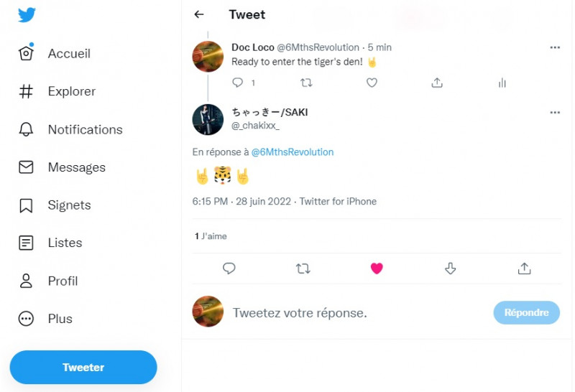
Task: Share the SAKI tweet using upload icon
Action: pos(524,269)
